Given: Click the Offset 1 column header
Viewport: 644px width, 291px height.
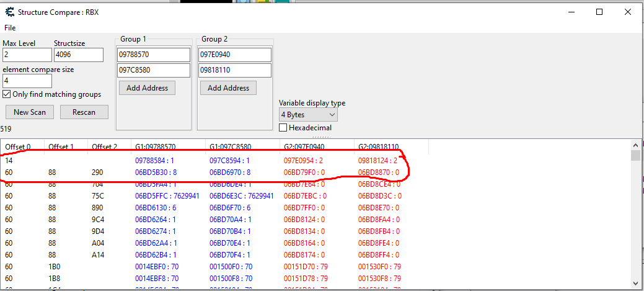Looking at the screenshot, I should click(66, 146).
